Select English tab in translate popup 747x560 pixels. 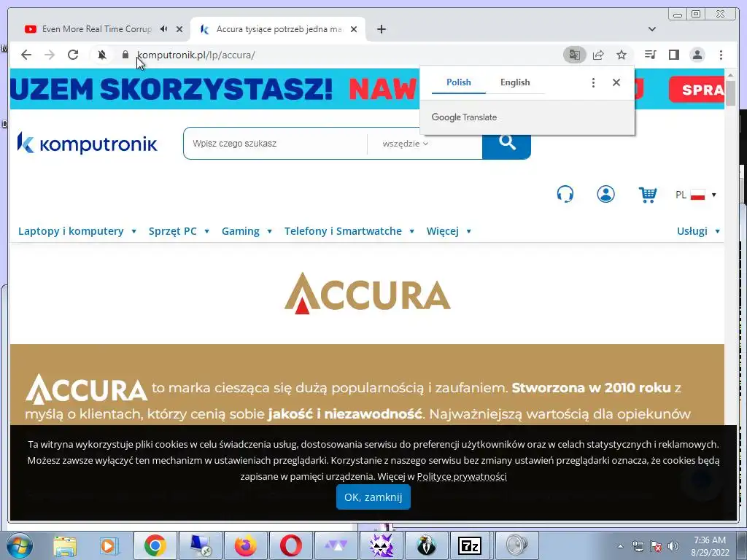tap(515, 82)
